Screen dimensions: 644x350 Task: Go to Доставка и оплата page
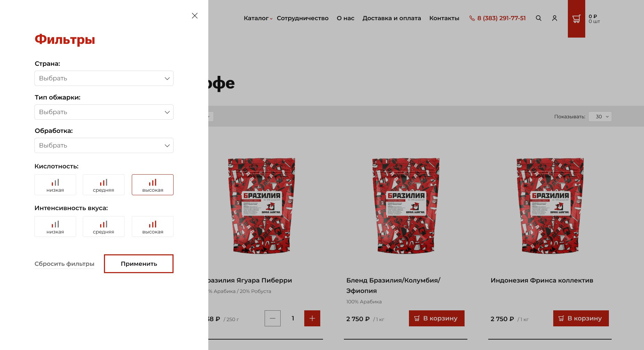392,18
